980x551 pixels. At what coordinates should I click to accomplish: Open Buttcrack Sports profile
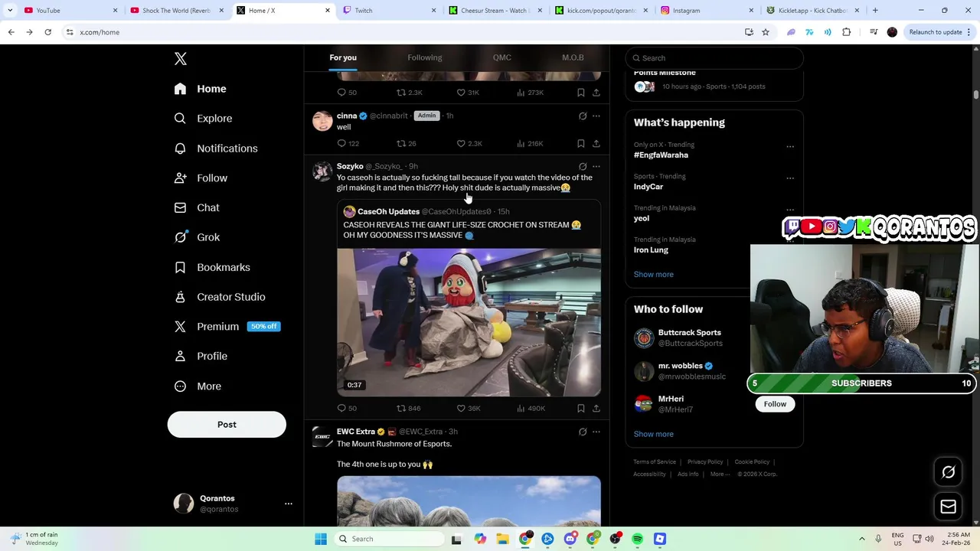coord(689,333)
